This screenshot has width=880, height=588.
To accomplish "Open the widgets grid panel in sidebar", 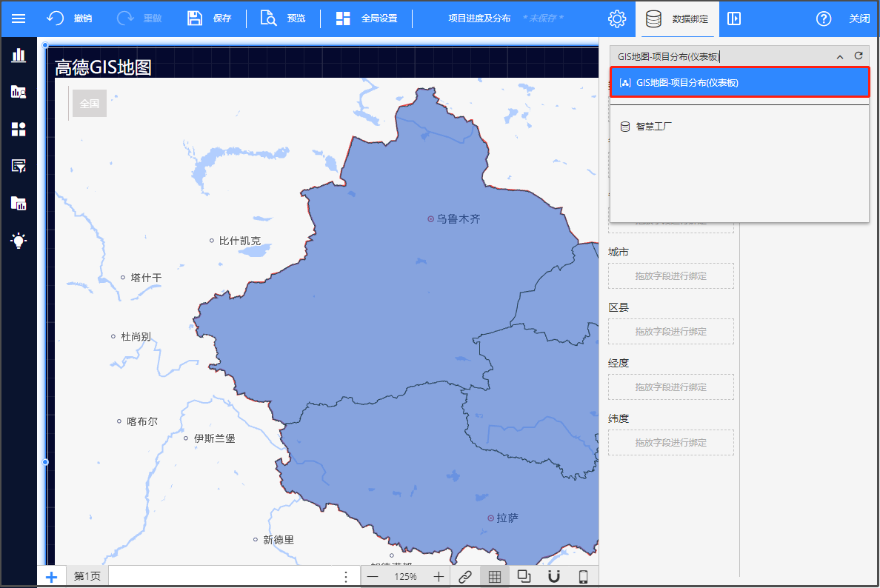I will (x=19, y=130).
